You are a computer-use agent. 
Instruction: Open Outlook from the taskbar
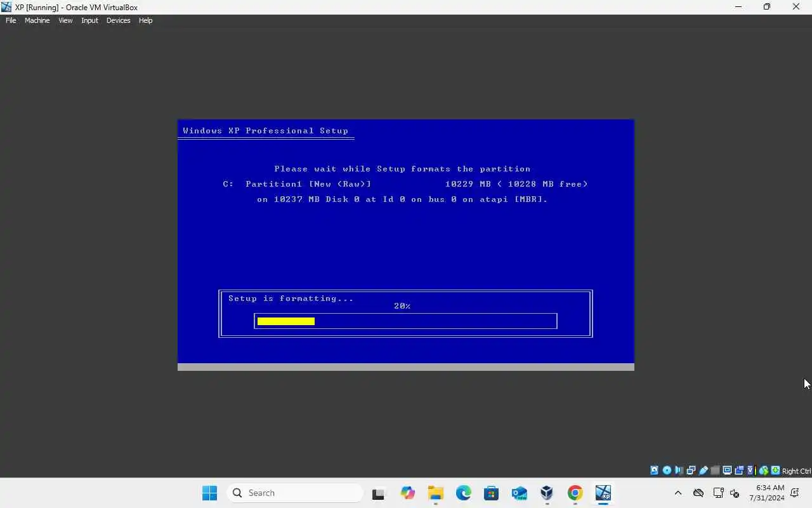(520, 493)
